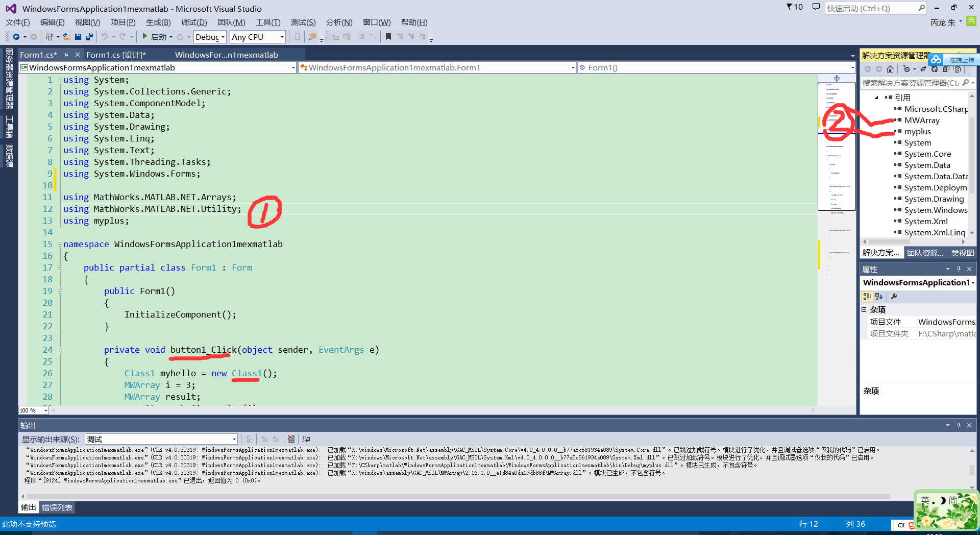This screenshot has width=980, height=535.
Task: Switch Properties panel to categorized view
Action: pos(867,297)
